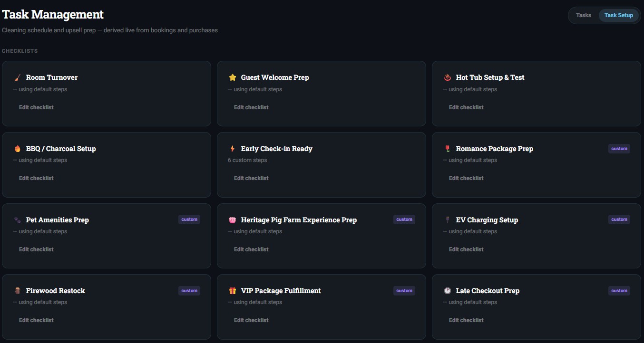The image size is (644, 343).
Task: Click the Late Checkout Prep title
Action: 488,291
